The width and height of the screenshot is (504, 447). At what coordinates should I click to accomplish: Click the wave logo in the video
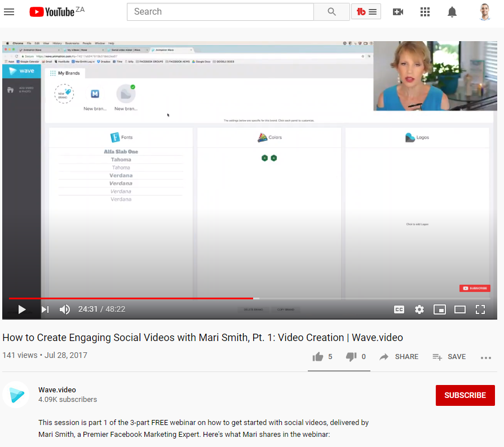coord(21,71)
